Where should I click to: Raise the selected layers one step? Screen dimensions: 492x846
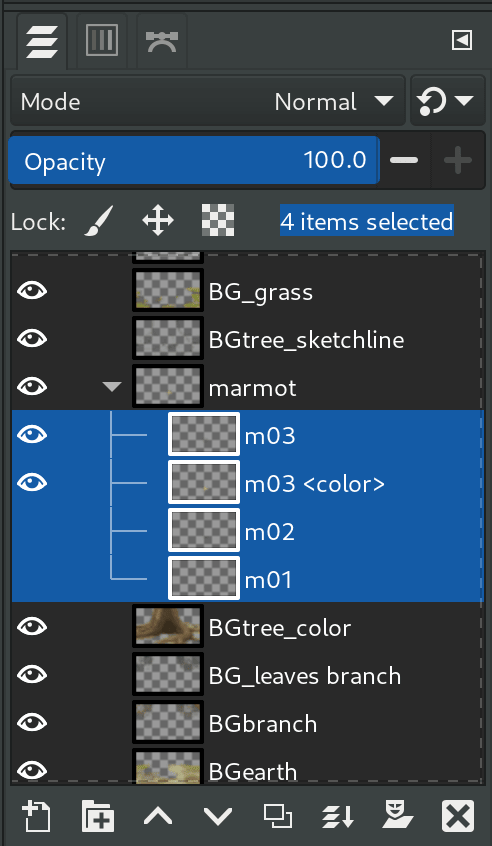tap(158, 816)
